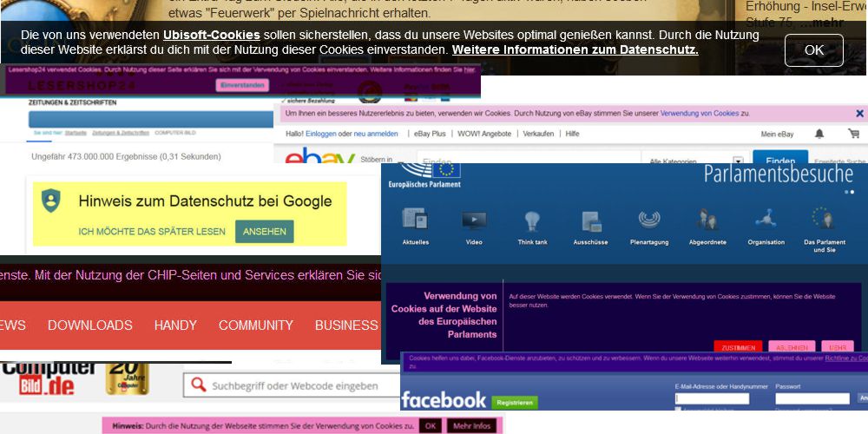Screen dimensions: 868x434
Task: Focus the Facebook Passwort field
Action: 812,398
